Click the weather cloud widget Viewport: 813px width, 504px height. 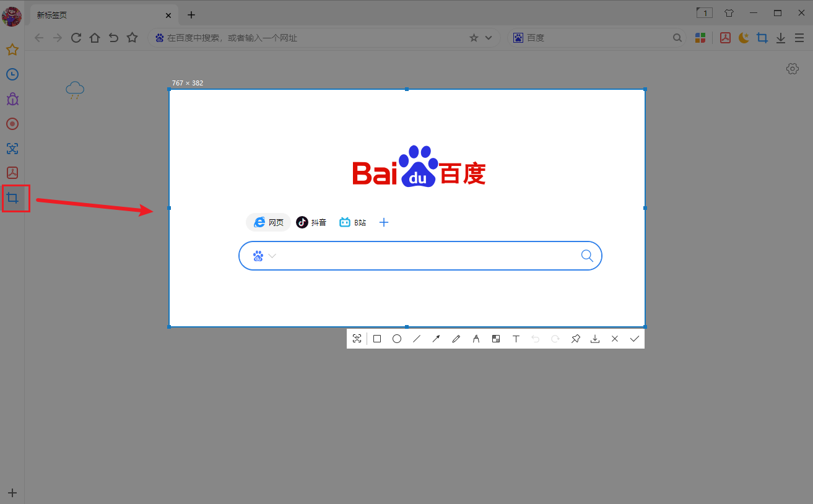pyautogui.click(x=75, y=90)
